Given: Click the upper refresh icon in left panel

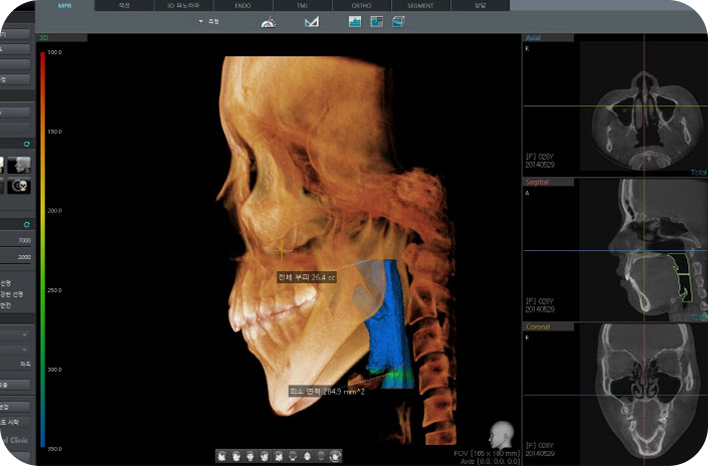Looking at the screenshot, I should tap(27, 144).
